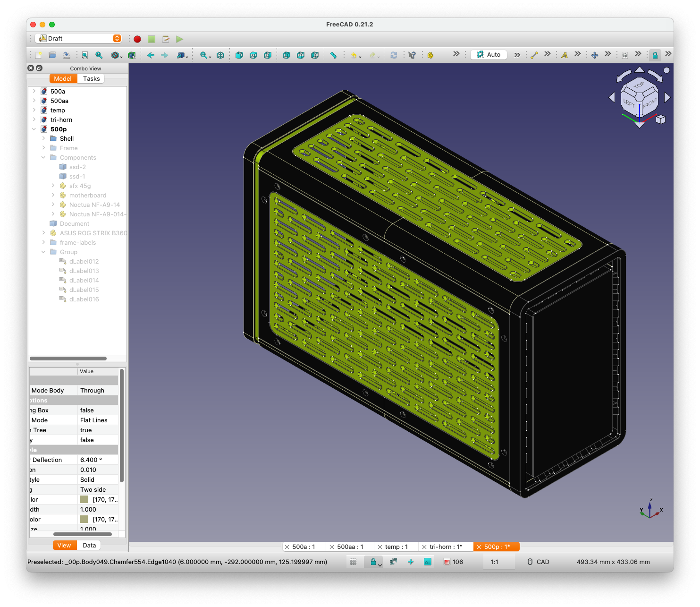Image resolution: width=700 pixels, height=607 pixels.
Task: Create a new document with toolbar icon
Action: coord(38,55)
